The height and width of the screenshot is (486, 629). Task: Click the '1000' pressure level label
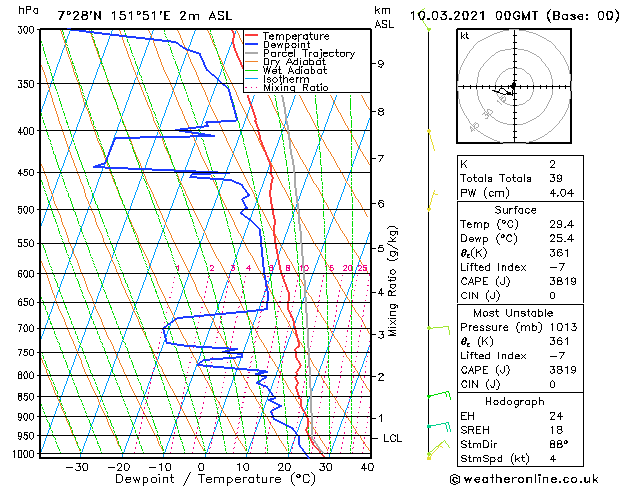pyautogui.click(x=26, y=454)
